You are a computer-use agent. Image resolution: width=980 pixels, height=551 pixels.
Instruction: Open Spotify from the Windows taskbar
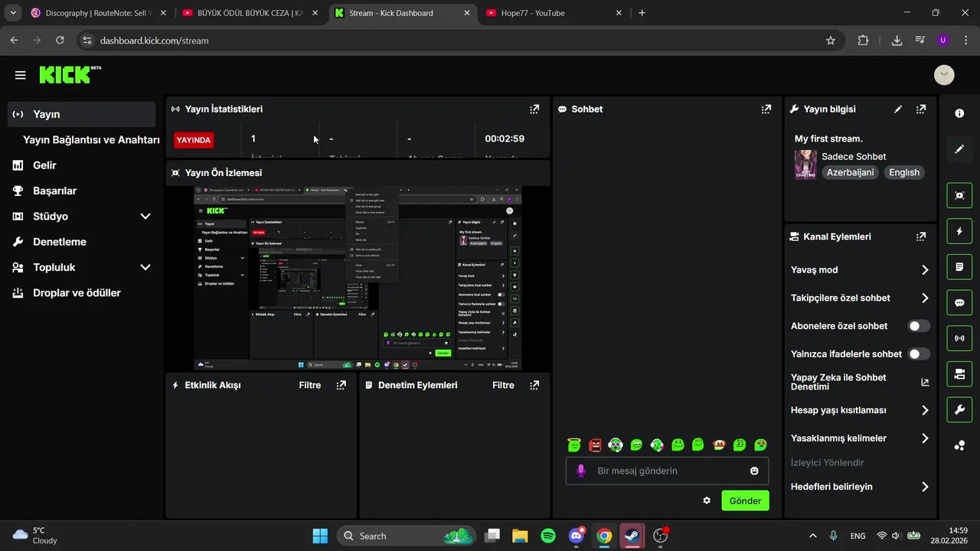[548, 536]
